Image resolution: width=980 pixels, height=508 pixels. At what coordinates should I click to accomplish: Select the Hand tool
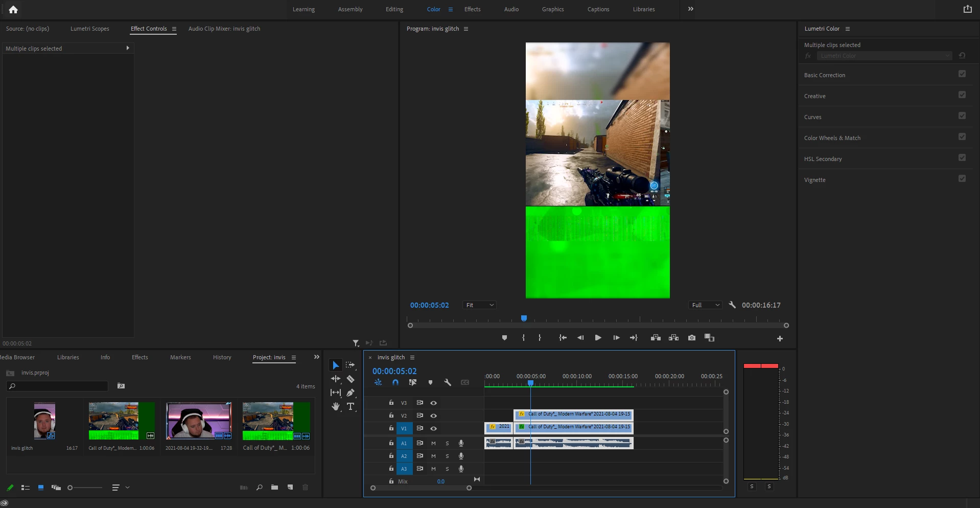(336, 407)
